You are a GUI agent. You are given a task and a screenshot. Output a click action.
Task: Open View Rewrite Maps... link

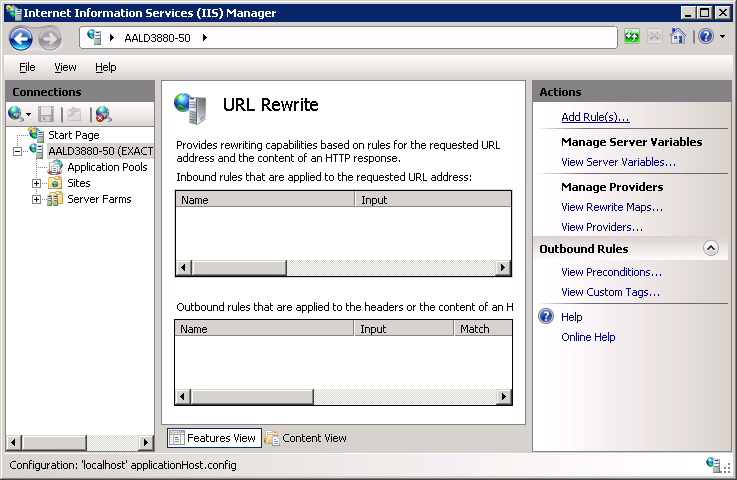point(612,207)
